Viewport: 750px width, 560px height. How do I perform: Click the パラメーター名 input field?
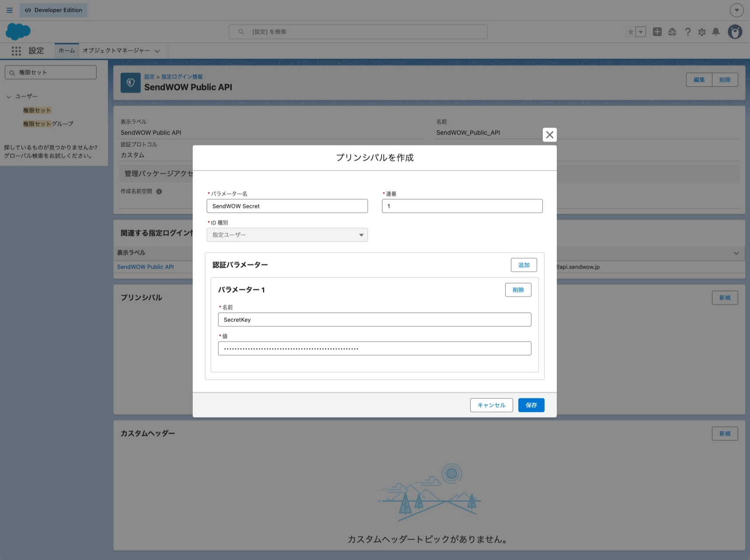coord(287,206)
